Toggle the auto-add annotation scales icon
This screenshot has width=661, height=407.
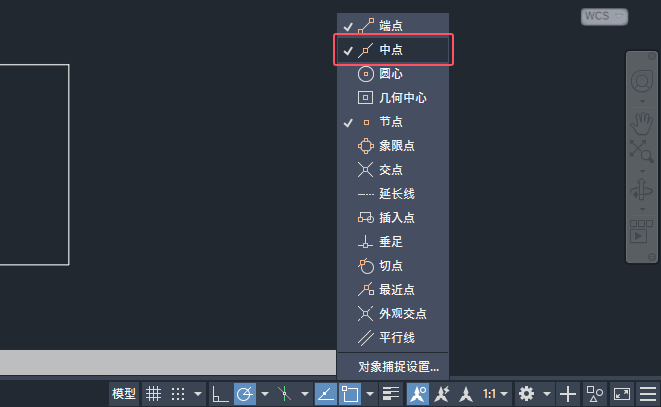pyautogui.click(x=442, y=394)
